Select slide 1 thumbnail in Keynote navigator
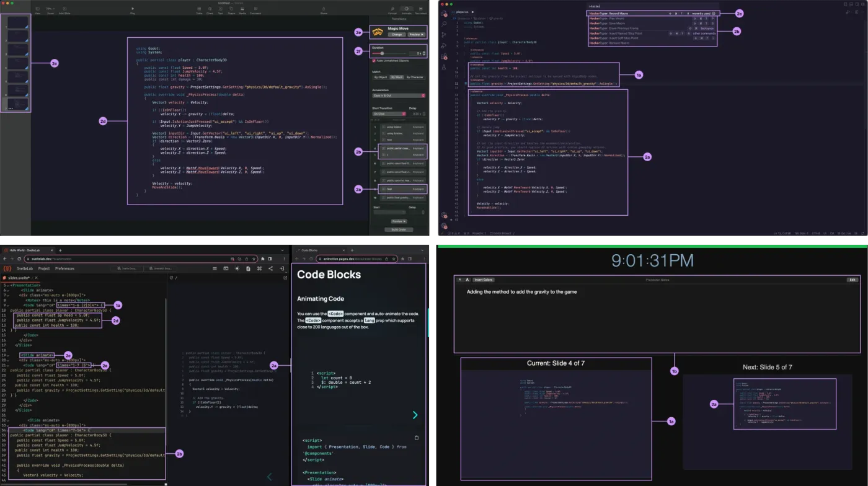 [x=18, y=22]
